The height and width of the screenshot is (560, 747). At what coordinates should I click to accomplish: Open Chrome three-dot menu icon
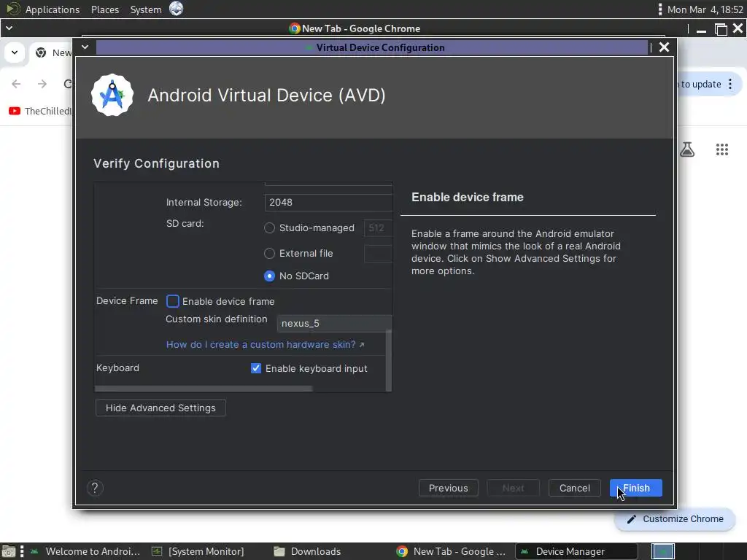729,85
